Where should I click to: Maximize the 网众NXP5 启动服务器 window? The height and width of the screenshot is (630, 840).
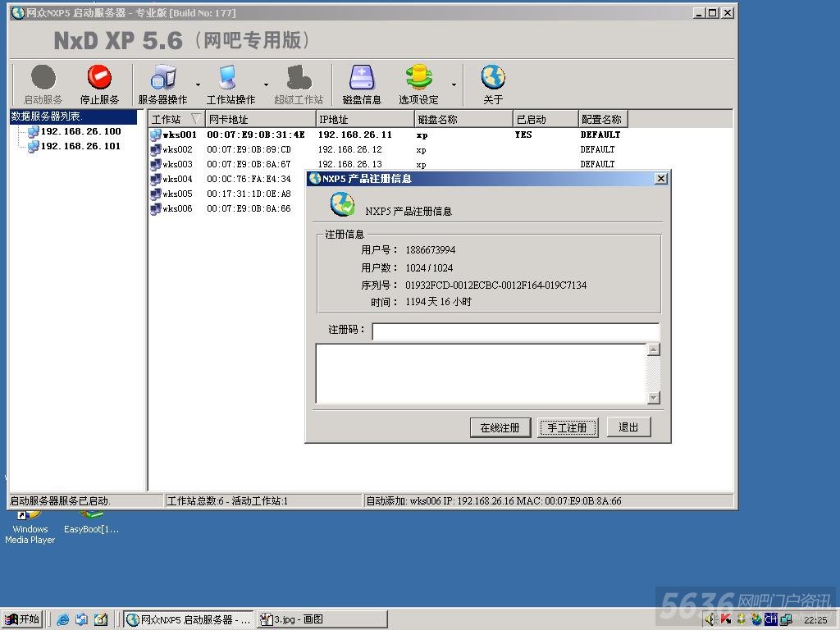(x=713, y=12)
